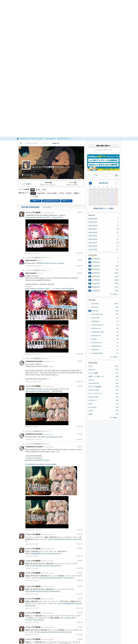Like the FUWAMOCO retweet from 23:43:19
Image resolution: width=138 pixels, height=644 pixels.
[x=82, y=381]
